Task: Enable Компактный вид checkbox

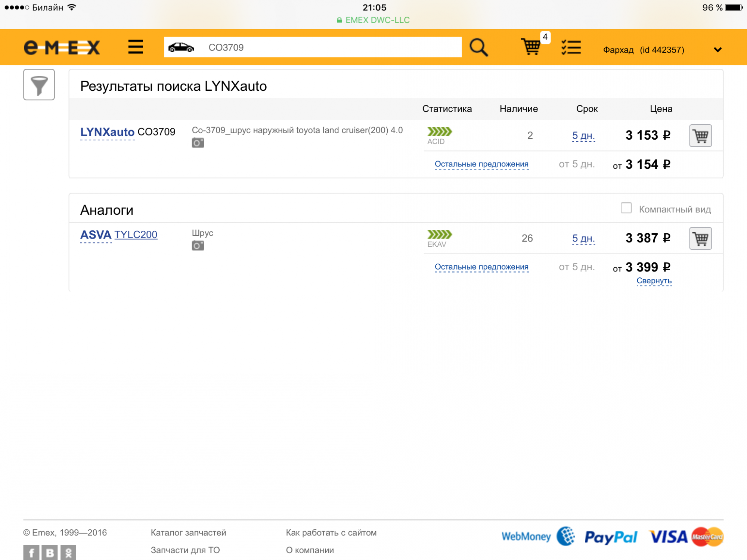Action: [626, 208]
